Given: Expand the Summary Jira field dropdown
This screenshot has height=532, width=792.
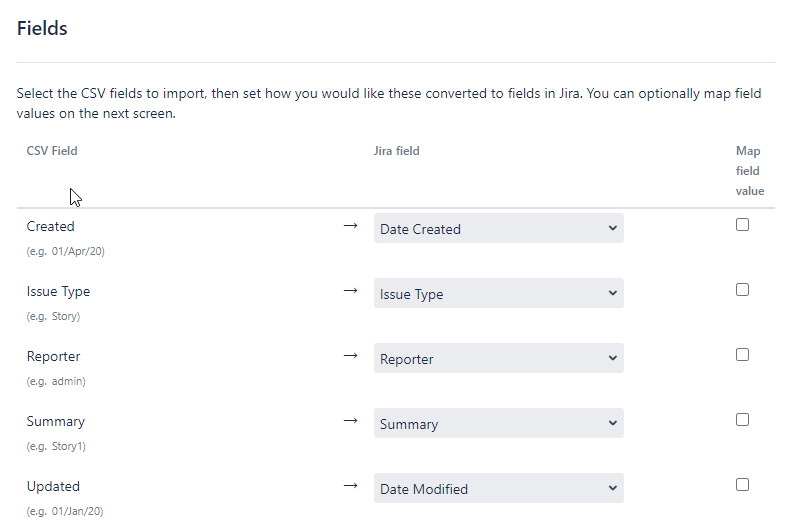Looking at the screenshot, I should click(x=498, y=424).
